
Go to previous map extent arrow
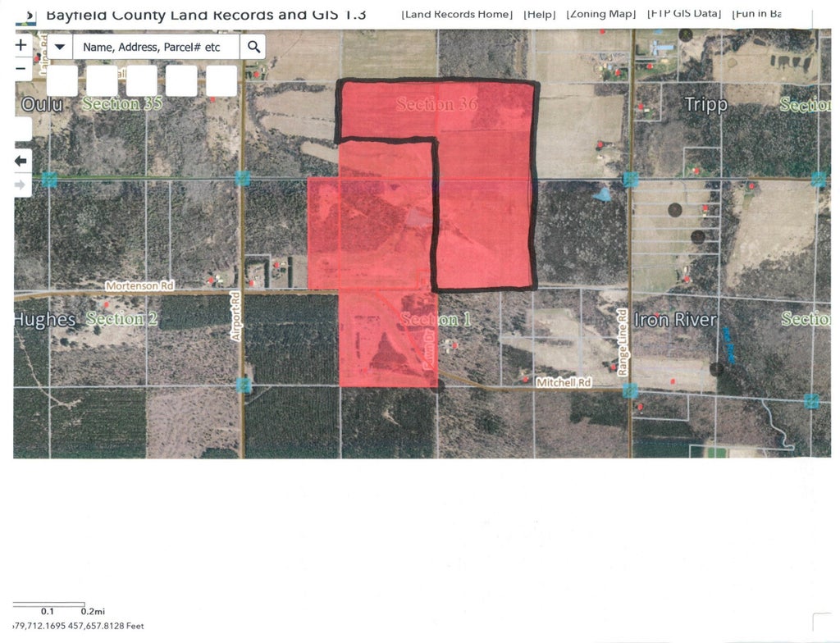22,161
